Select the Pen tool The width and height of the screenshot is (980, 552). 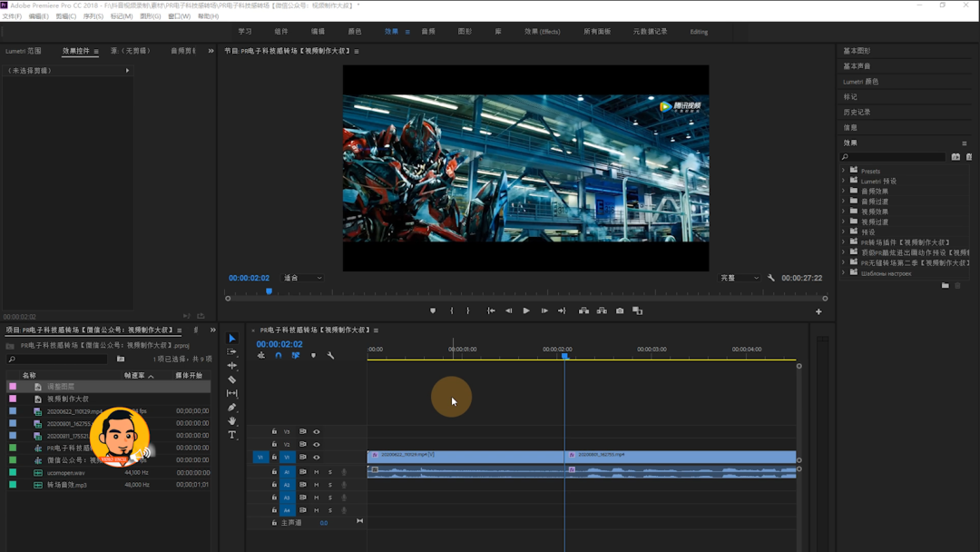pos(232,408)
